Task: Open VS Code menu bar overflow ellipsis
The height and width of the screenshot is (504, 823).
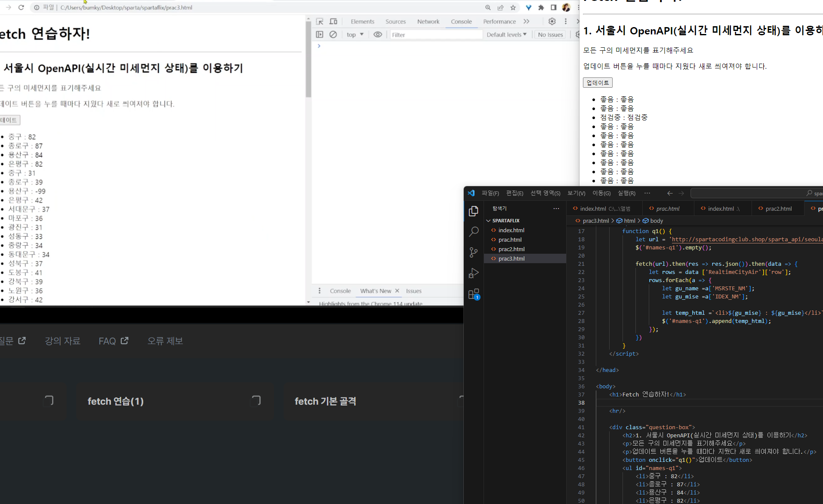Action: pos(647,193)
